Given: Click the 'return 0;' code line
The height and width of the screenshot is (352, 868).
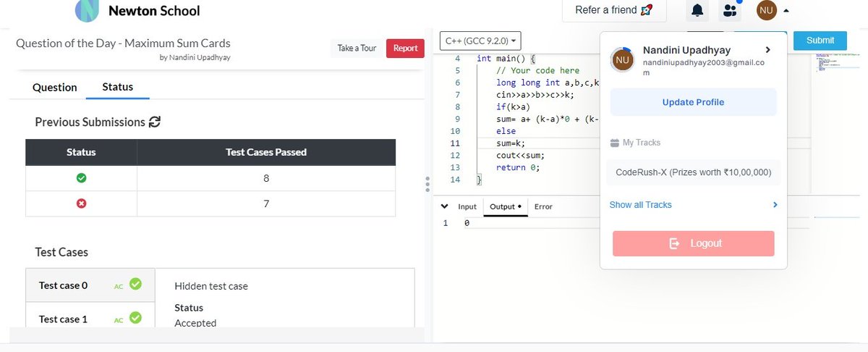Looking at the screenshot, I should 518,167.
